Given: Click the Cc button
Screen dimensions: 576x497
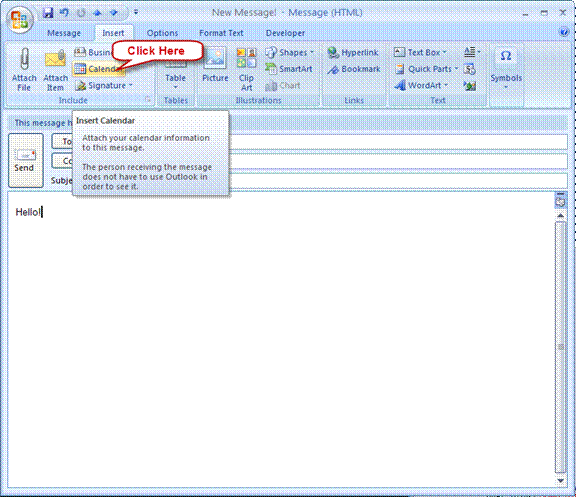Looking at the screenshot, I should coord(62,161).
